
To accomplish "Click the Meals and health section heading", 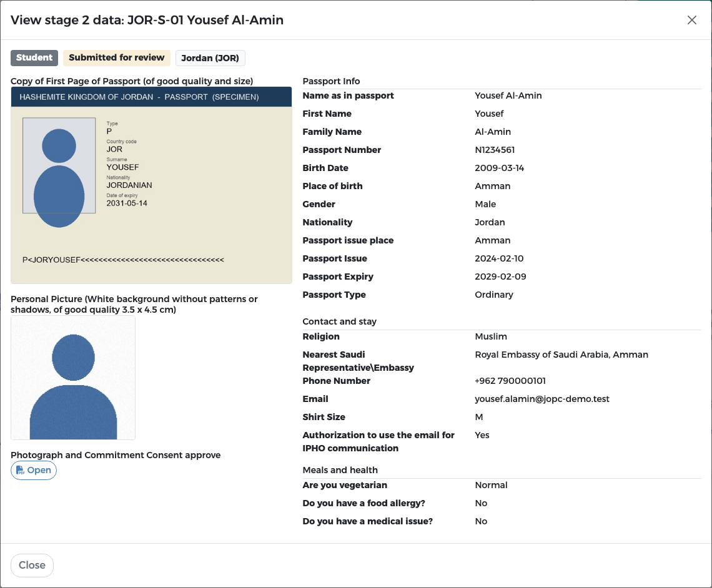I will pos(340,470).
